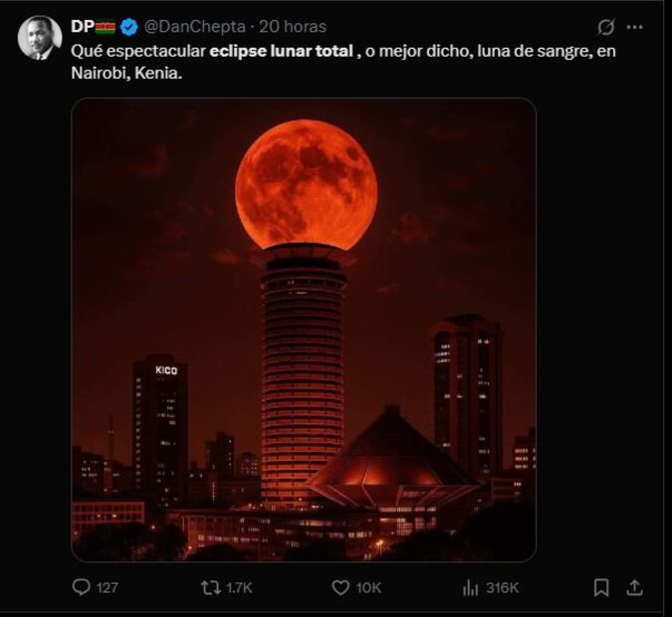
Task: Click the Kenya flag emoji beside DP
Action: [106, 27]
